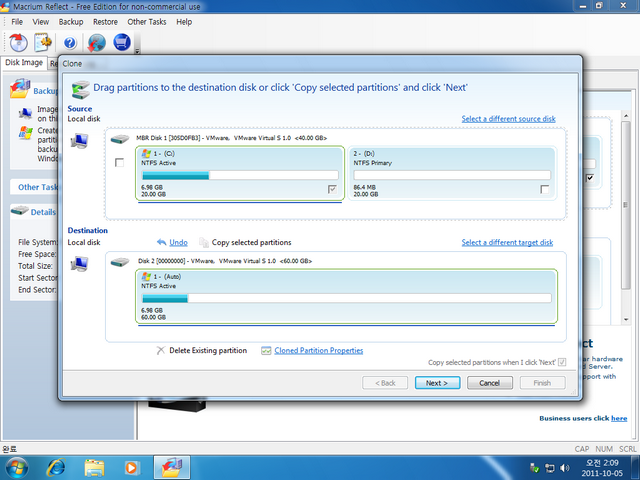Click the destination partition usage bar

coord(347,298)
